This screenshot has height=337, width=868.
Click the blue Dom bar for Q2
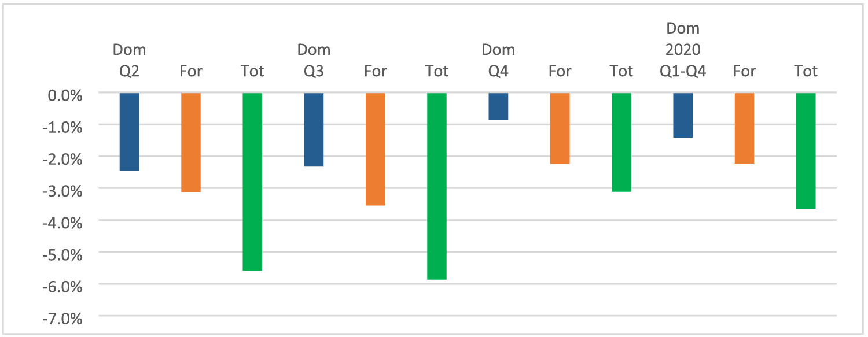point(129,132)
